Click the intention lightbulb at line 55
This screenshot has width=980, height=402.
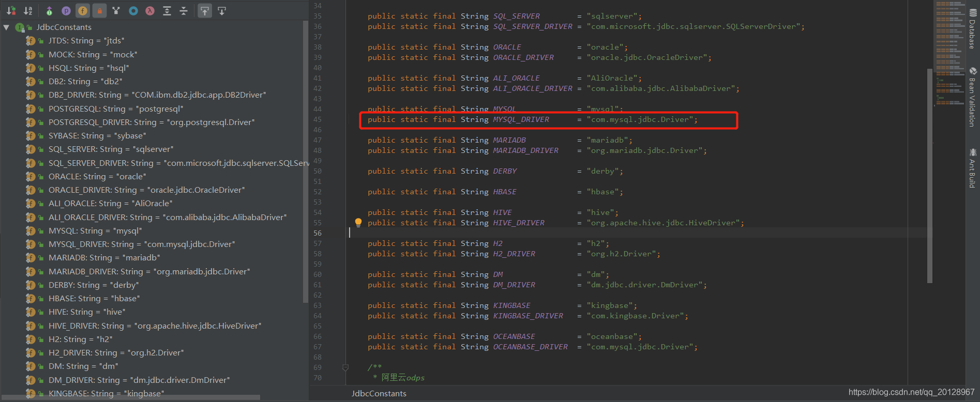(358, 223)
